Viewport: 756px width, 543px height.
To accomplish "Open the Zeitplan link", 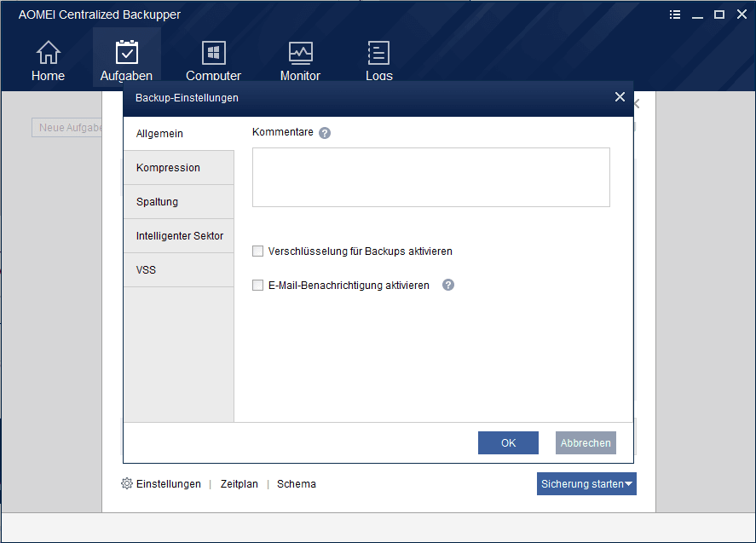I will coord(239,483).
